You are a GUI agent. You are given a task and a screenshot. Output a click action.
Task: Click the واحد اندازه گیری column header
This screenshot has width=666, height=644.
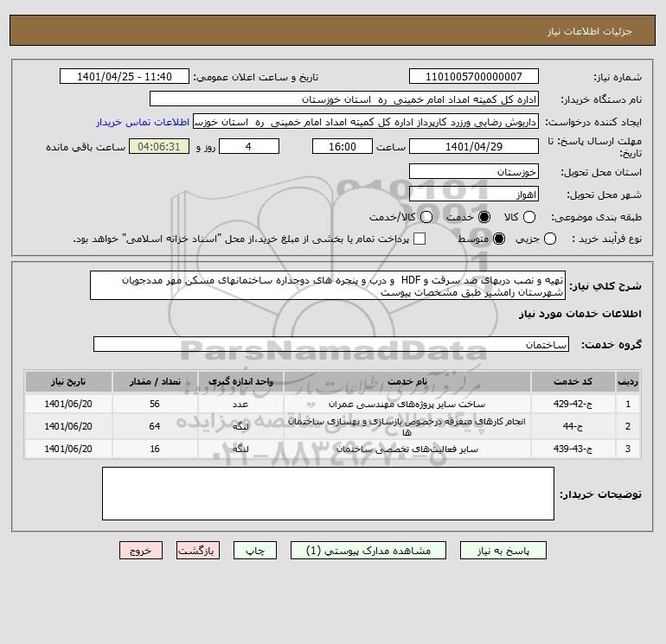click(x=240, y=381)
